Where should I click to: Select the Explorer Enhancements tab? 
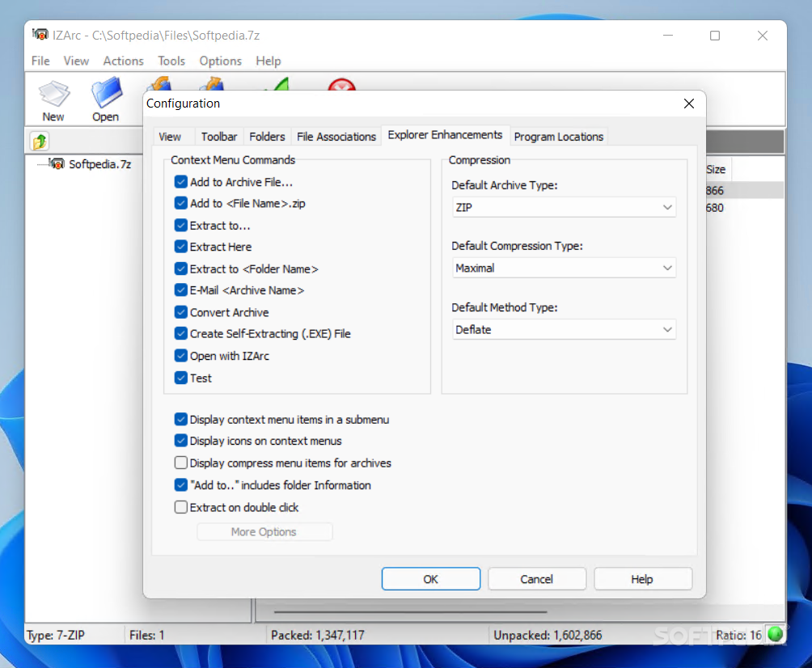pos(446,135)
